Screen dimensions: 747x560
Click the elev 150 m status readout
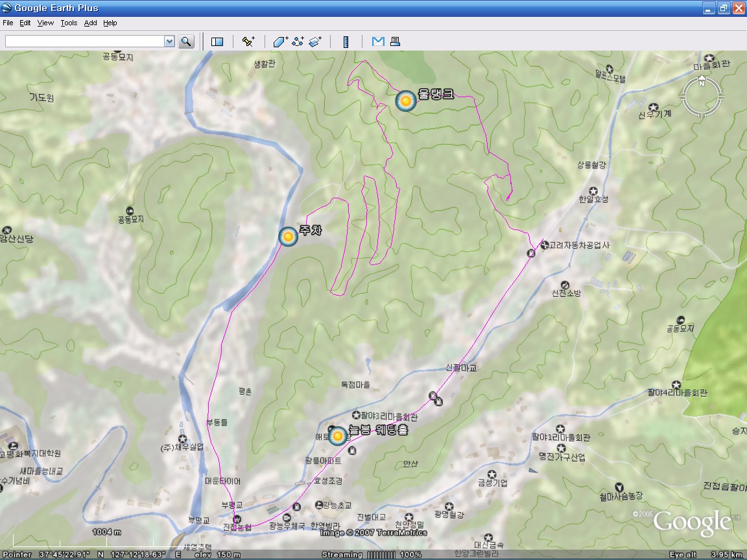click(x=217, y=555)
